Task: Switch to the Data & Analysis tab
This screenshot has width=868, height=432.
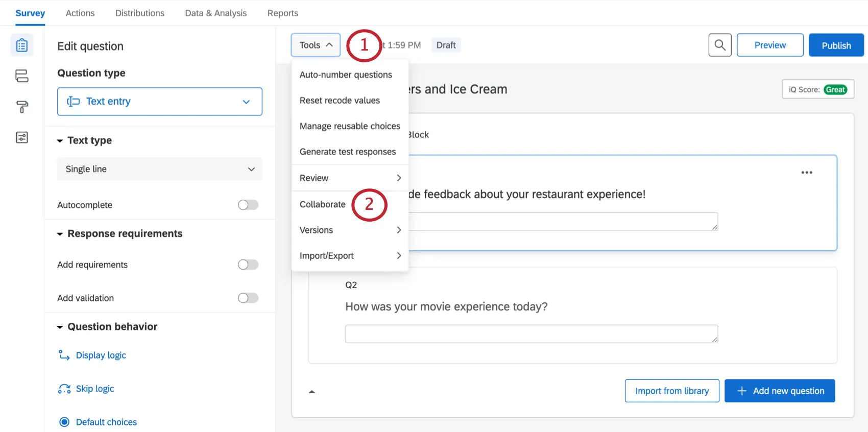Action: pyautogui.click(x=215, y=13)
